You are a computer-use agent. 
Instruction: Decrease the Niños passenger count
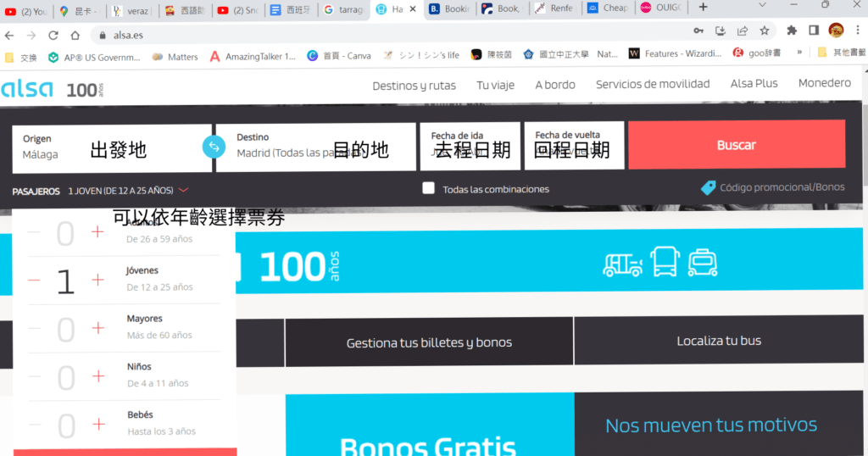click(x=35, y=376)
